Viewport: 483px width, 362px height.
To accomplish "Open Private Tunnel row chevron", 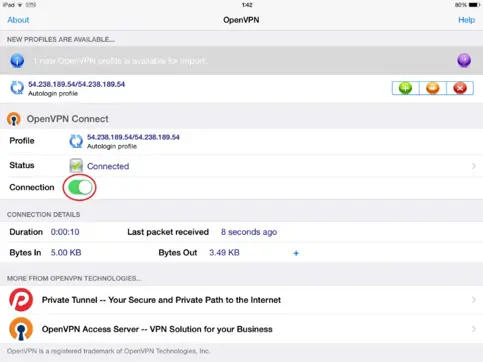I will coord(474,300).
